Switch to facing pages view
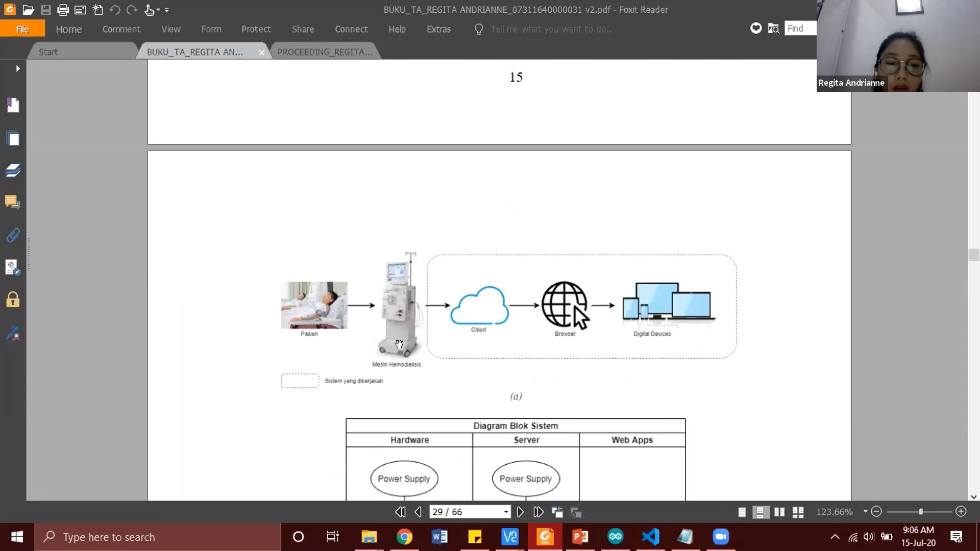Screen dimensions: 980x551 point(779,512)
